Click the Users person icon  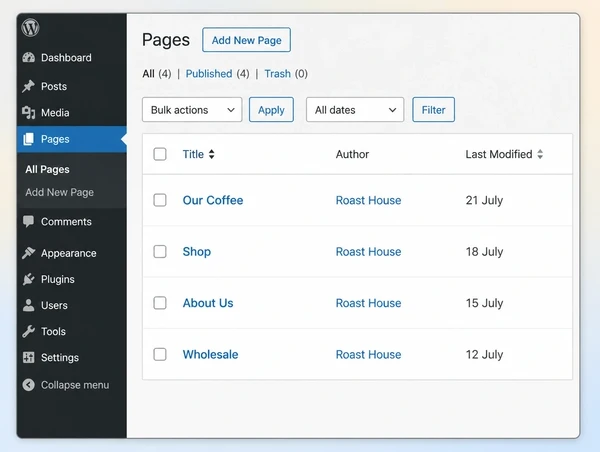29,305
